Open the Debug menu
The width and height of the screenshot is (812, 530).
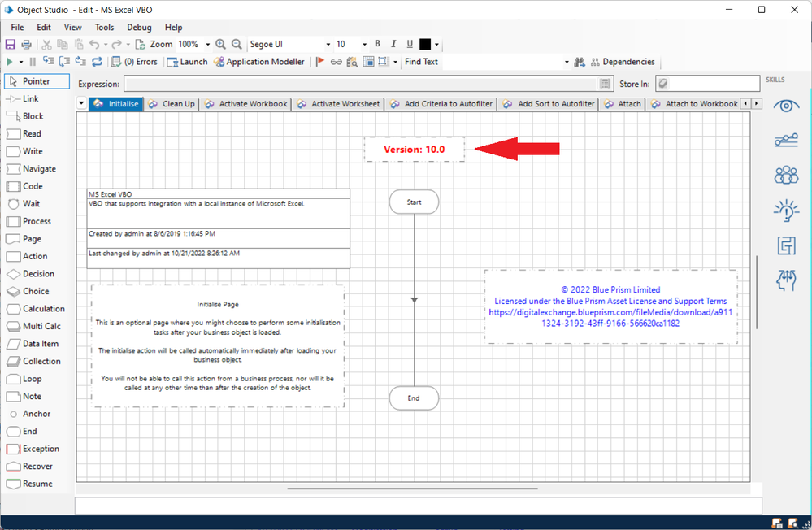[x=139, y=28]
